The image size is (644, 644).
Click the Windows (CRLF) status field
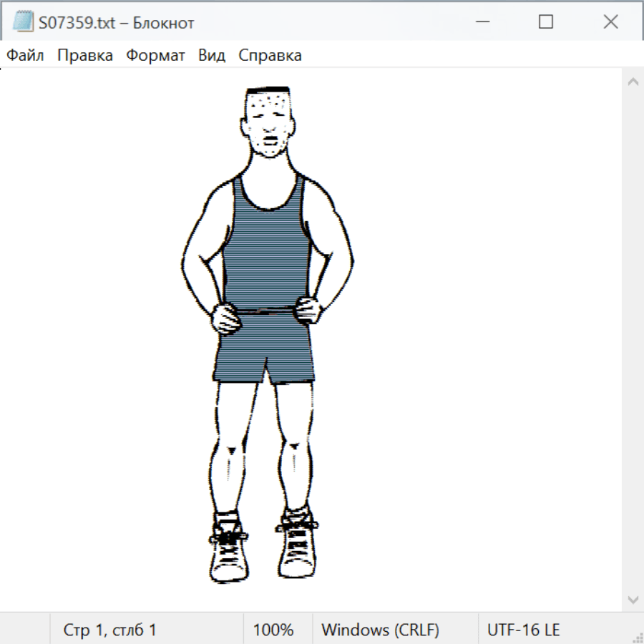click(380, 630)
